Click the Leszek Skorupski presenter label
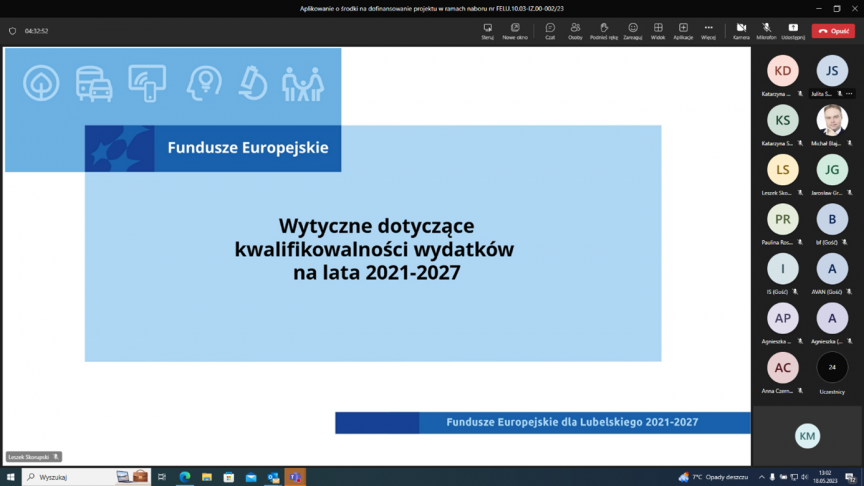The width and height of the screenshot is (864, 486). click(34, 457)
